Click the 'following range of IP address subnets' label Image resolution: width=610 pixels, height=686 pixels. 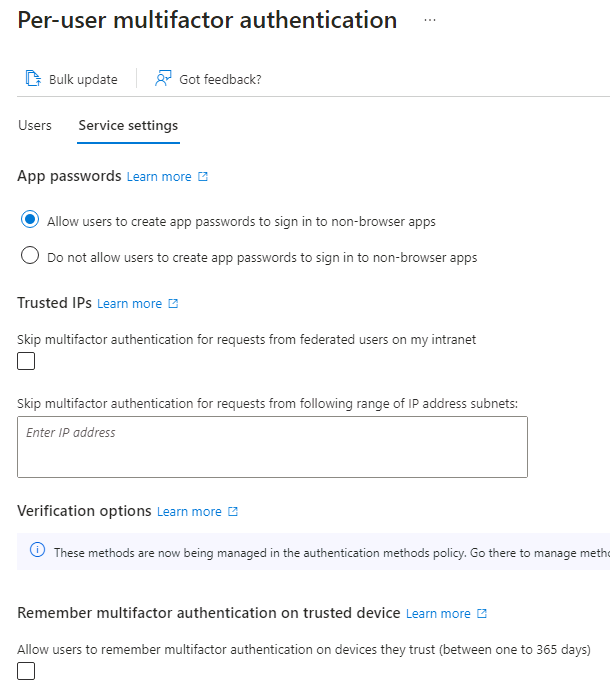click(267, 403)
